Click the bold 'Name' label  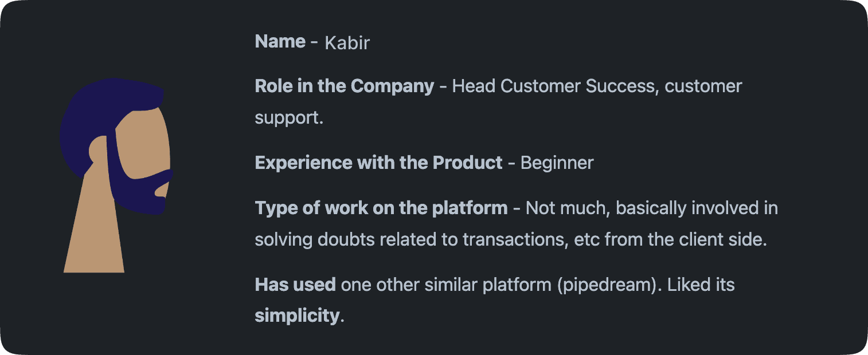click(x=280, y=41)
